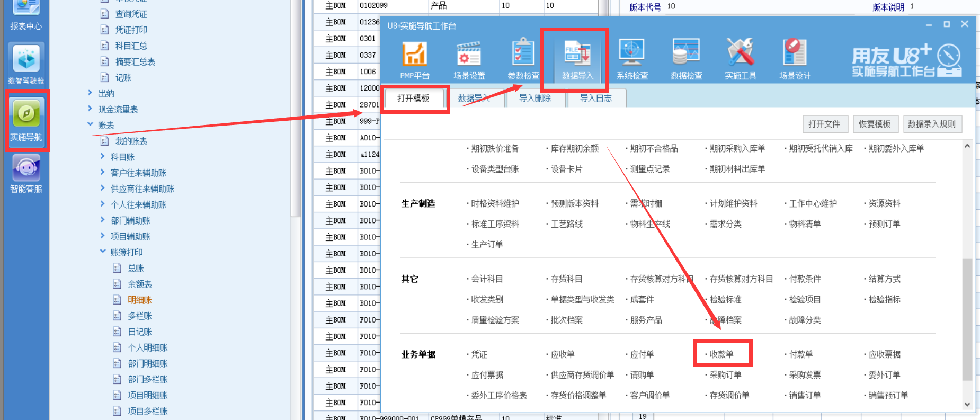The width and height of the screenshot is (980, 420).
Task: Select 项目明细账 in the tree
Action: pos(148,395)
